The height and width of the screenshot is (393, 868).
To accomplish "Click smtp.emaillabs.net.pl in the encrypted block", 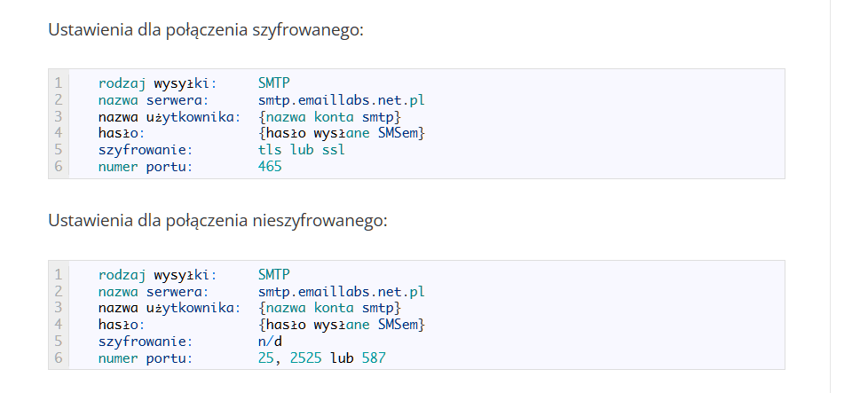I will (x=342, y=100).
